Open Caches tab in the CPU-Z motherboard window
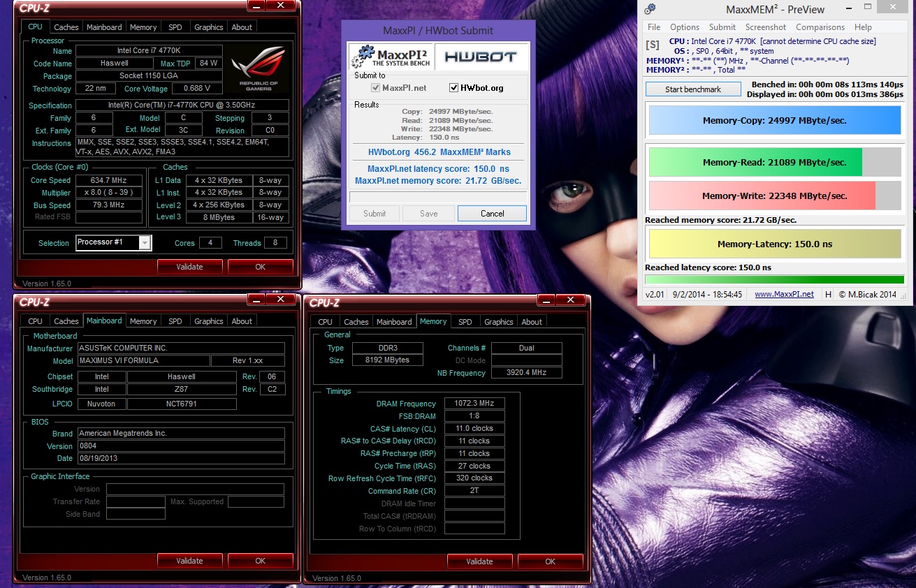 coord(66,321)
